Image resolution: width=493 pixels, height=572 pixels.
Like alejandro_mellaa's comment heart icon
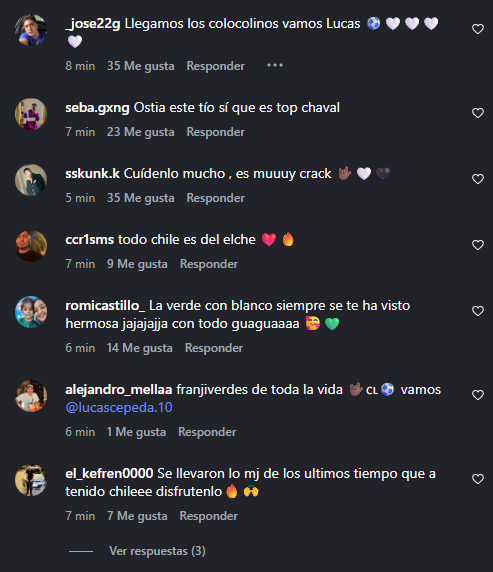pyautogui.click(x=478, y=395)
